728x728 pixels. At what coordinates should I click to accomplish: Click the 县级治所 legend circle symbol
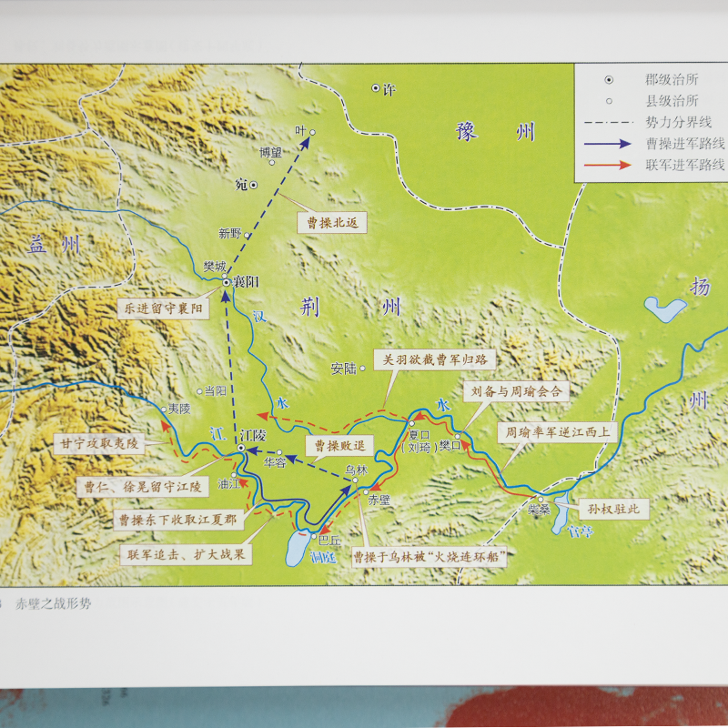click(609, 101)
